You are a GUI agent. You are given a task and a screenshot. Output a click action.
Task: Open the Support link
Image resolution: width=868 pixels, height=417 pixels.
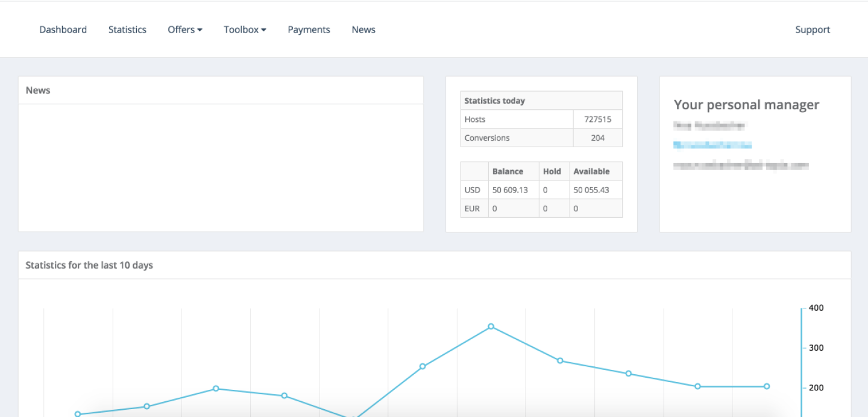coord(812,30)
